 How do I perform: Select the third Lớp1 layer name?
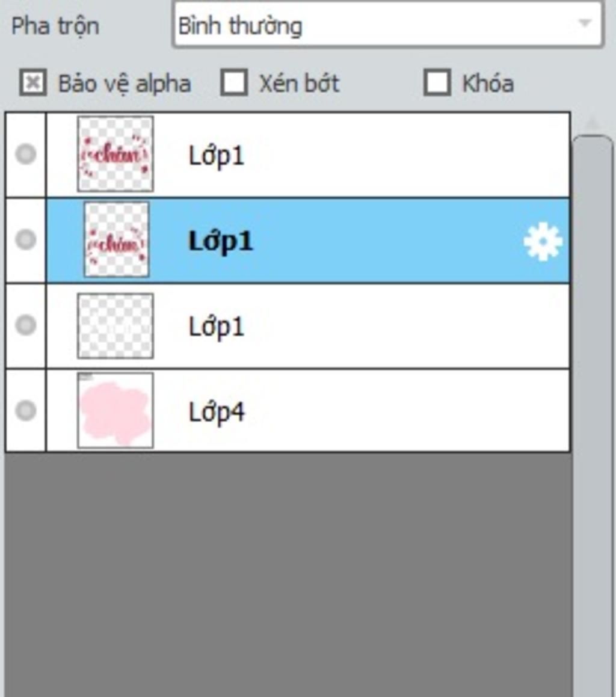coord(217,327)
